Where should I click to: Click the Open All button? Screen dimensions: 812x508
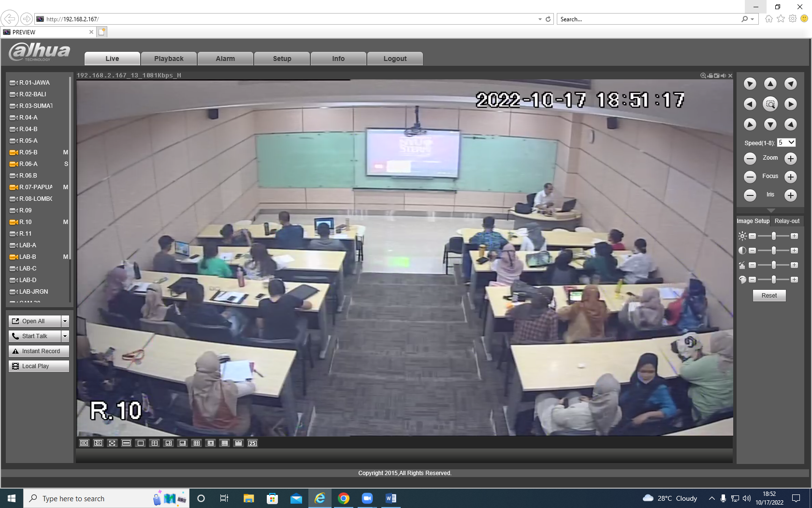click(x=35, y=321)
